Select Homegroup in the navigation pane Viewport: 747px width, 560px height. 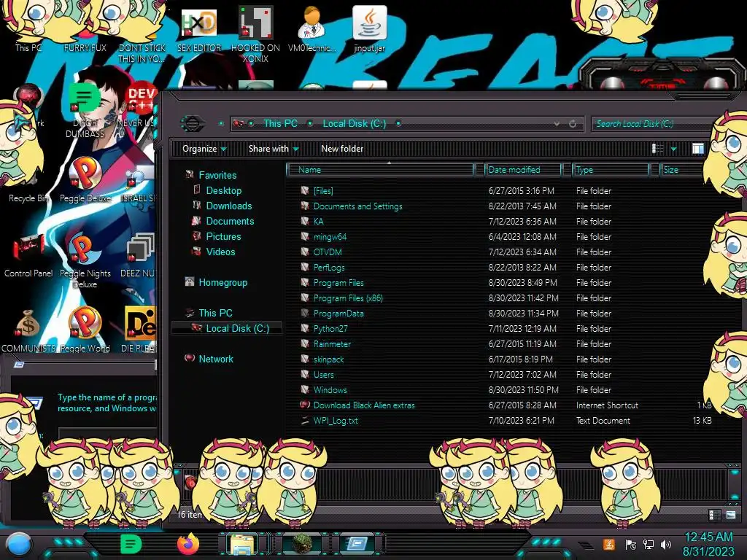click(223, 282)
